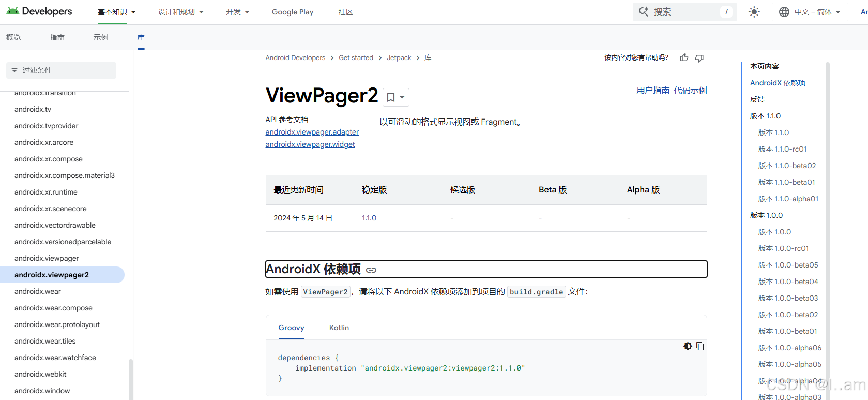Screen dimensions: 868x400
Task: Open androidx.viewpager.widget API reference
Action: (x=310, y=144)
